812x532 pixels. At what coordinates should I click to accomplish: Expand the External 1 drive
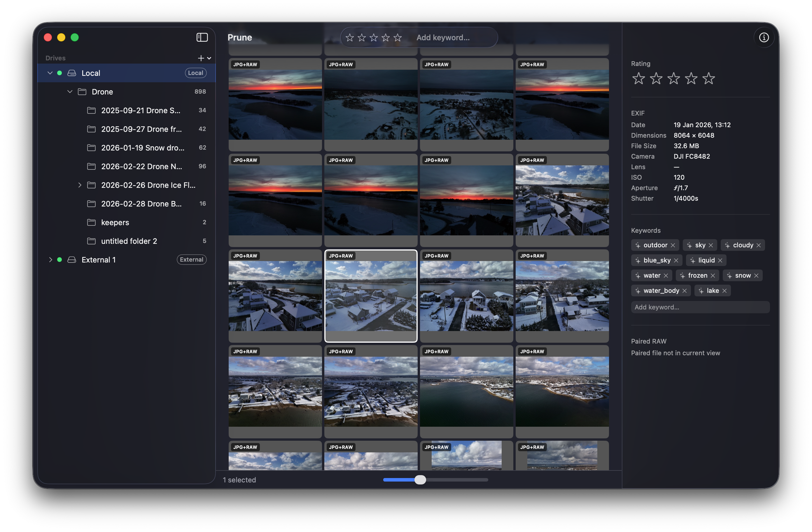(50, 260)
